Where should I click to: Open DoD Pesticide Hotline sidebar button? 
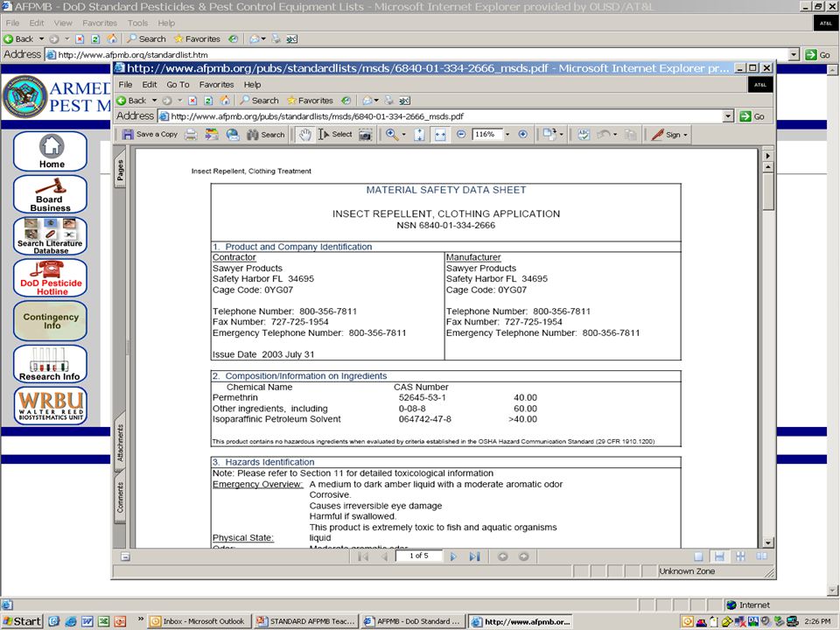click(x=51, y=277)
